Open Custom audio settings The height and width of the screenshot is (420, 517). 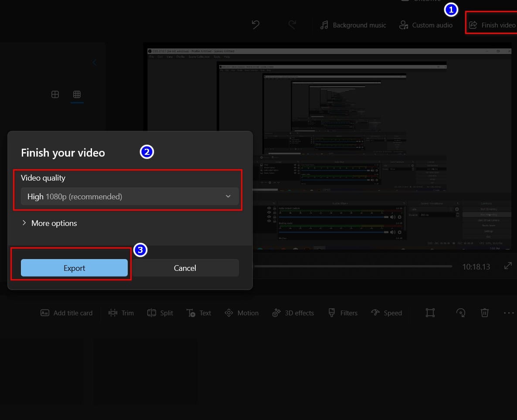[425, 25]
